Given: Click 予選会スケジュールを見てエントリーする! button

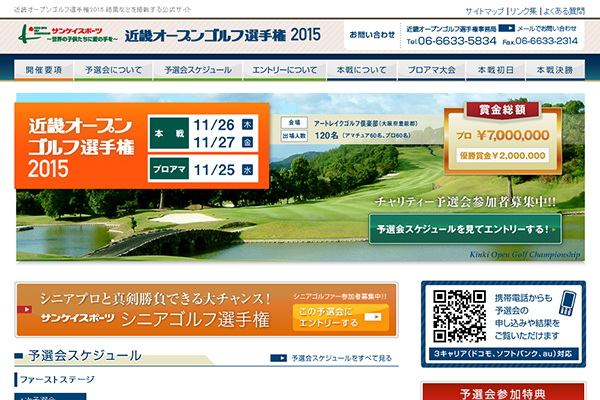Looking at the screenshot, I should coord(465,229).
